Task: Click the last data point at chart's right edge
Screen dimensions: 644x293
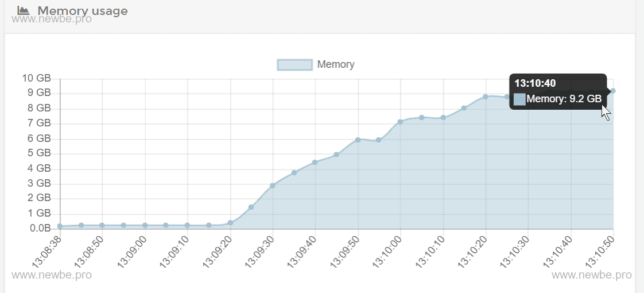Action: tap(613, 91)
